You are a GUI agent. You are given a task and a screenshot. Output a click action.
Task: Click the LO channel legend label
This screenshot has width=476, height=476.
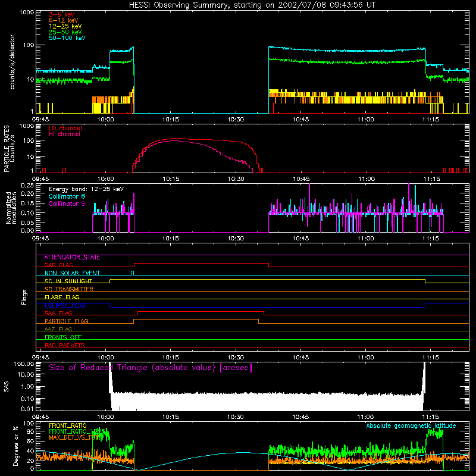tap(65, 128)
